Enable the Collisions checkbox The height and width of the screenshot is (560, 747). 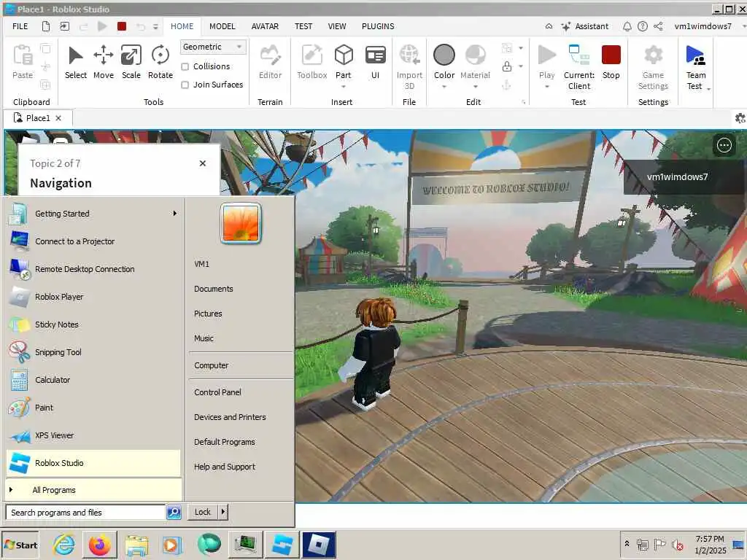coord(185,66)
